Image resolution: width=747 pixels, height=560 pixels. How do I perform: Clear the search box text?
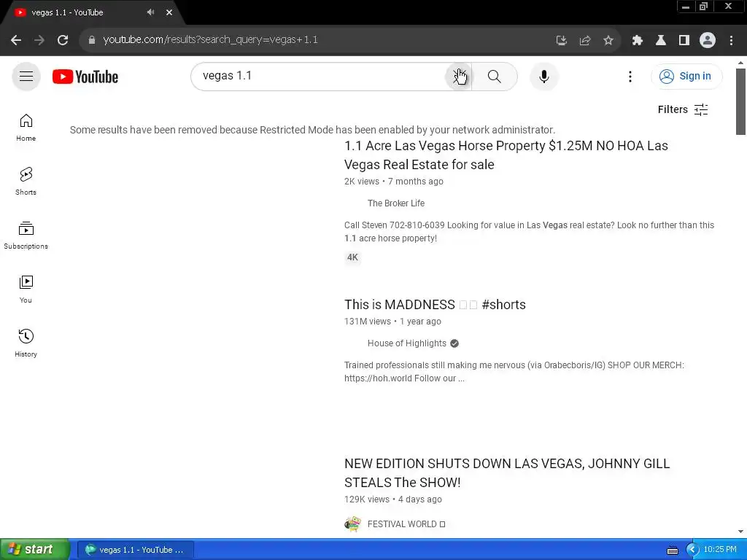click(x=458, y=76)
